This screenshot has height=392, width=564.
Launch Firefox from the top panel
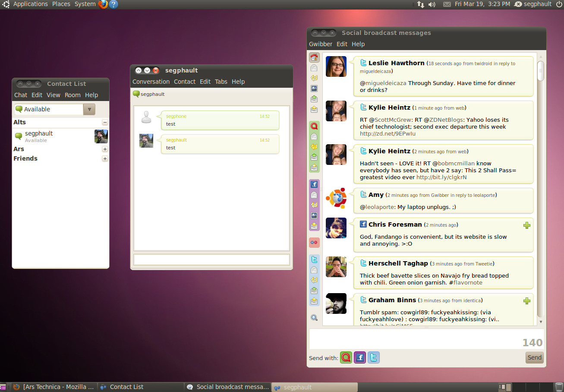pyautogui.click(x=103, y=4)
